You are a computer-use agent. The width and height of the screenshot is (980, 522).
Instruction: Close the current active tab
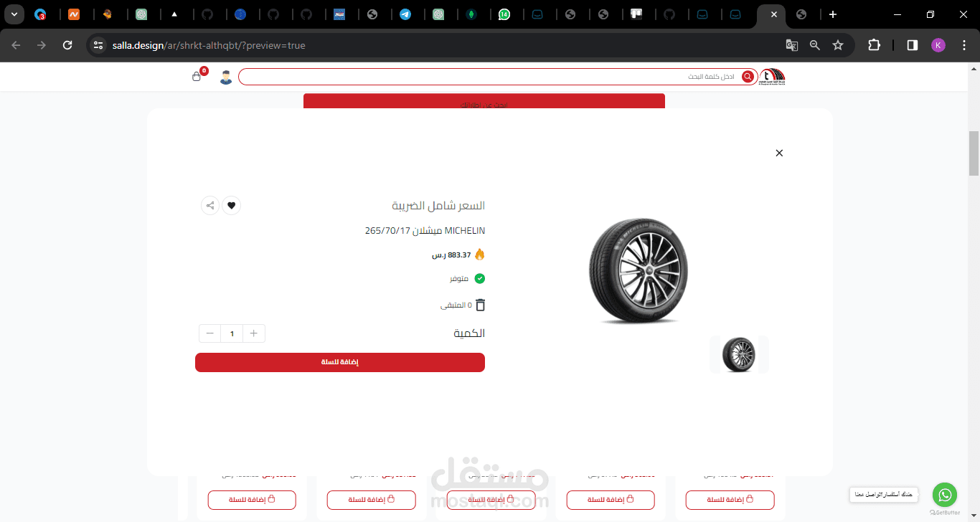773,14
